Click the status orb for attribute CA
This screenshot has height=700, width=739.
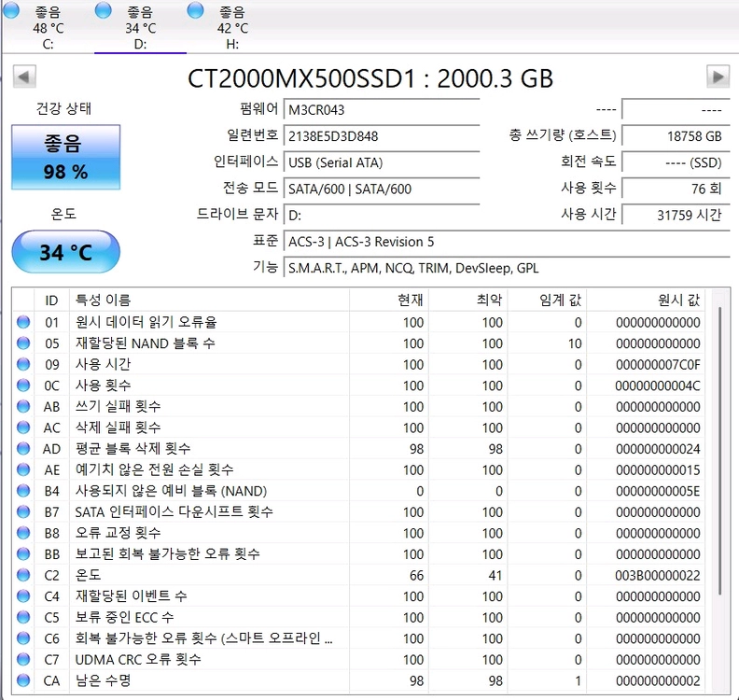click(23, 680)
